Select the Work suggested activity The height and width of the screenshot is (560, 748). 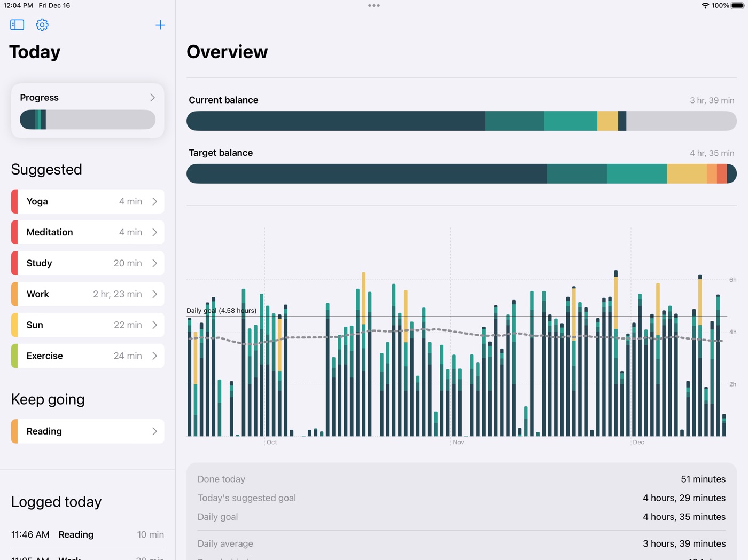88,294
